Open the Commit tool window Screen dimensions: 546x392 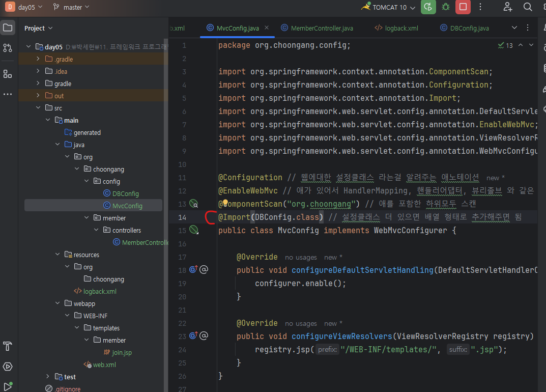pos(8,48)
